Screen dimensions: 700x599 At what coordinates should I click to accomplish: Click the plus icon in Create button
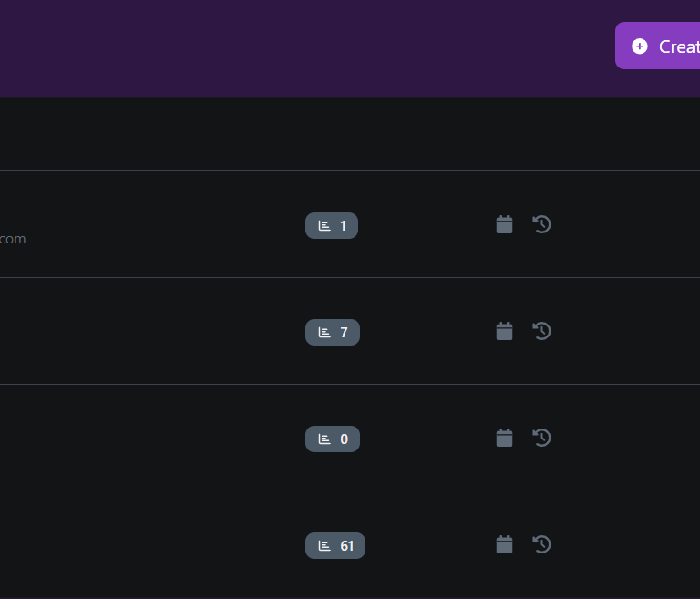(x=639, y=46)
